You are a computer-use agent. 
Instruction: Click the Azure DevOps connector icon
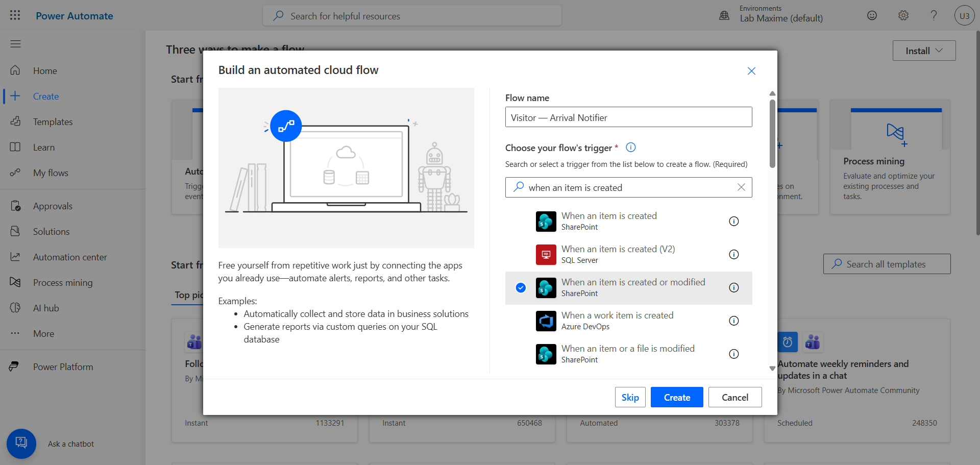click(x=546, y=321)
